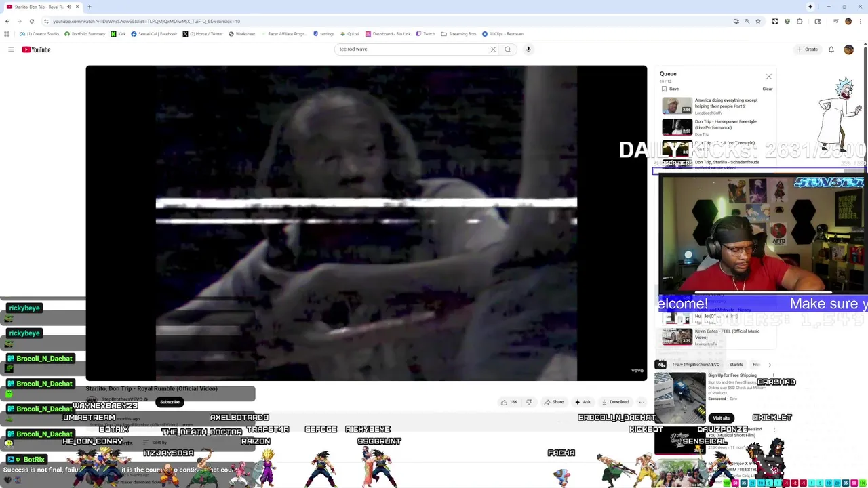Select the 'Starlito' filter chip
868x488 pixels.
pos(736,365)
